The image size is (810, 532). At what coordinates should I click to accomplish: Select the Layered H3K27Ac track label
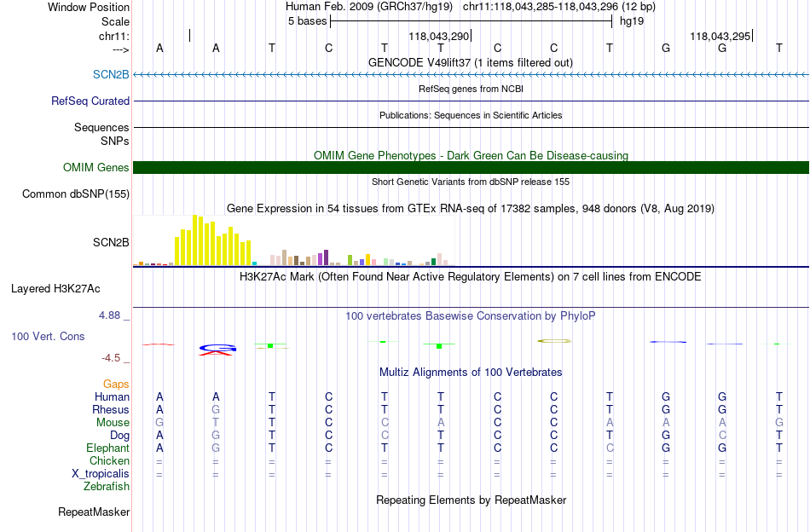click(55, 289)
